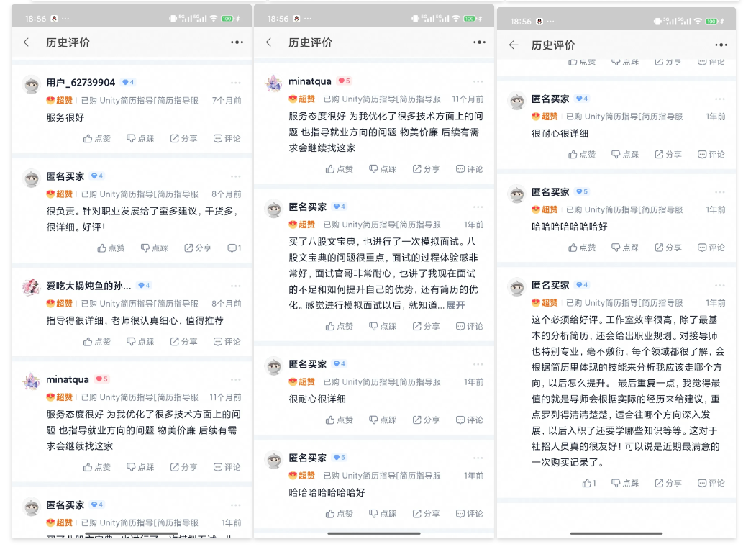756x552 pixels.
Task: Open options dots on minatqua's review in the middle screen
Action: tap(478, 81)
